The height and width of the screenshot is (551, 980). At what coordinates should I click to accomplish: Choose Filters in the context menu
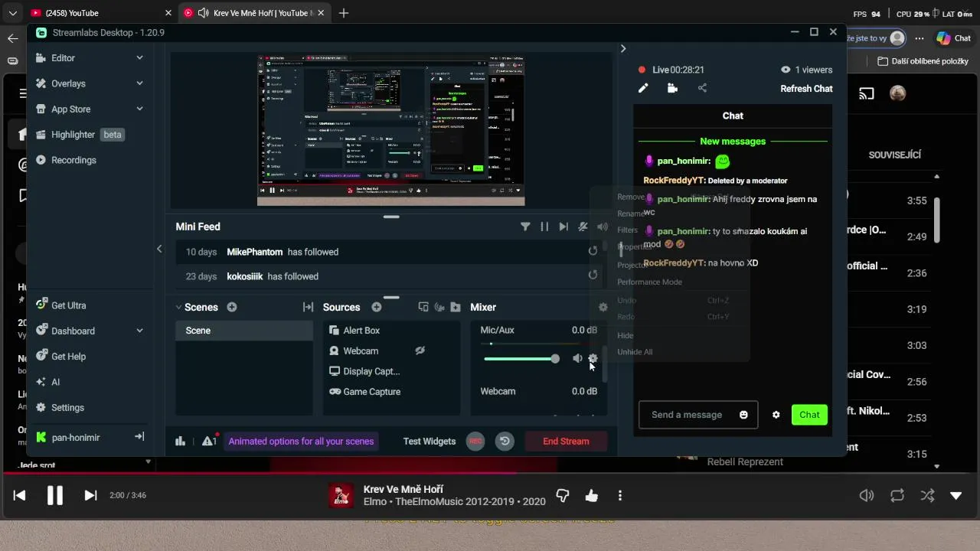click(627, 230)
